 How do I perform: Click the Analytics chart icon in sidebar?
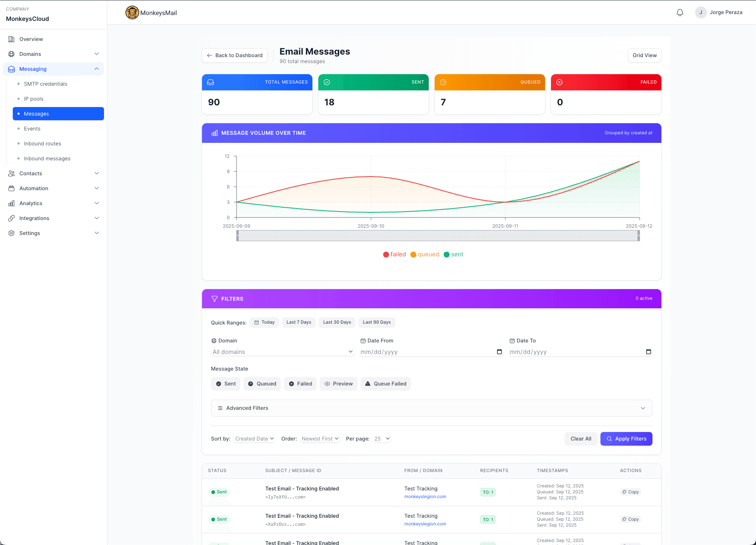[x=12, y=203]
